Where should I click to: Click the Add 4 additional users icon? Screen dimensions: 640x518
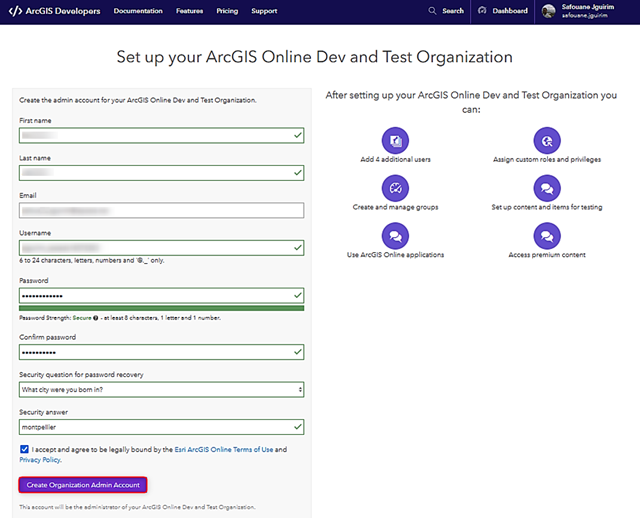pyautogui.click(x=396, y=139)
